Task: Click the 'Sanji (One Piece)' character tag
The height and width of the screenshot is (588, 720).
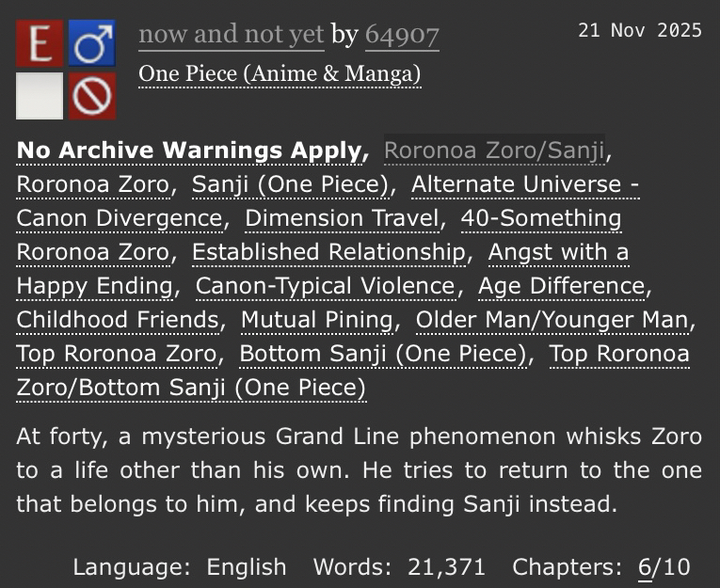Action: click(x=291, y=184)
